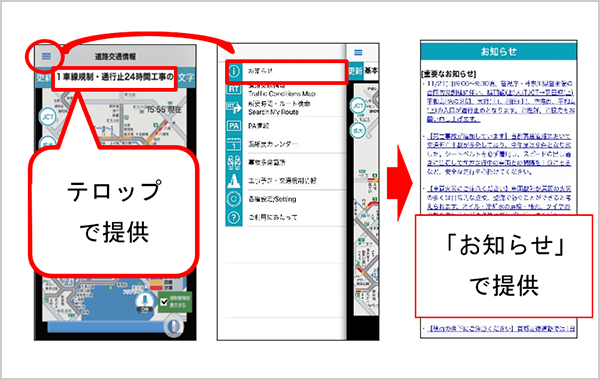Open the Search My Route arrow icon
Screen dimensions: 600x380
coord(234,108)
